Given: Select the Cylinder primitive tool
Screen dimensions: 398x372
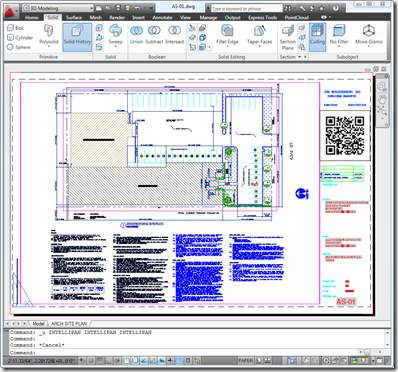Looking at the screenshot, I should (20, 38).
